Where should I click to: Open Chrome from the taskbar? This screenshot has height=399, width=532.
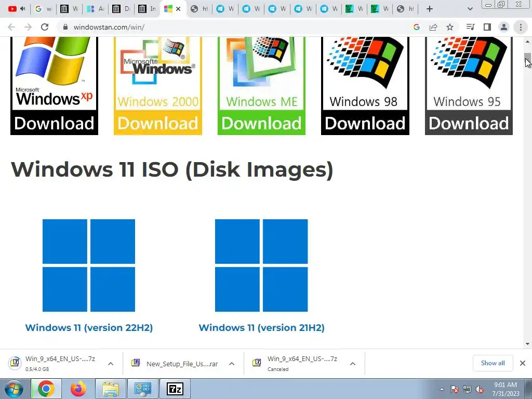(46, 389)
